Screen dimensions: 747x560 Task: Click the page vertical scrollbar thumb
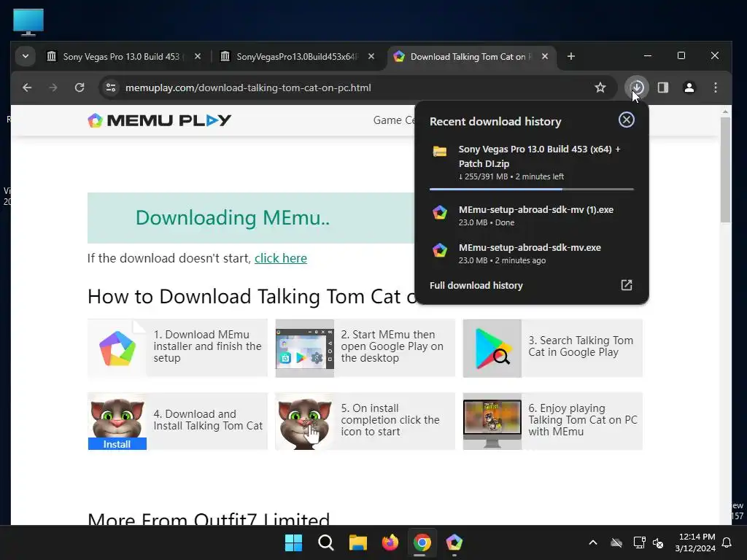[725, 169]
